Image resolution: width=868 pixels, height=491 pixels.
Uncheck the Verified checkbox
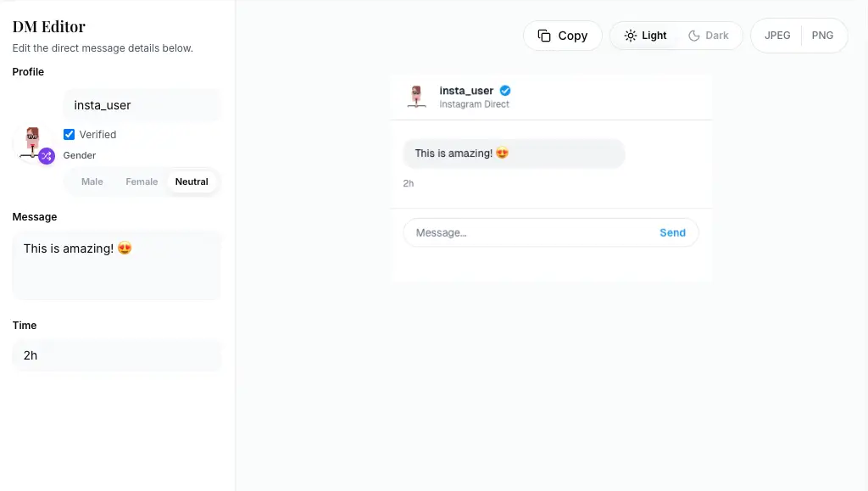coord(68,134)
